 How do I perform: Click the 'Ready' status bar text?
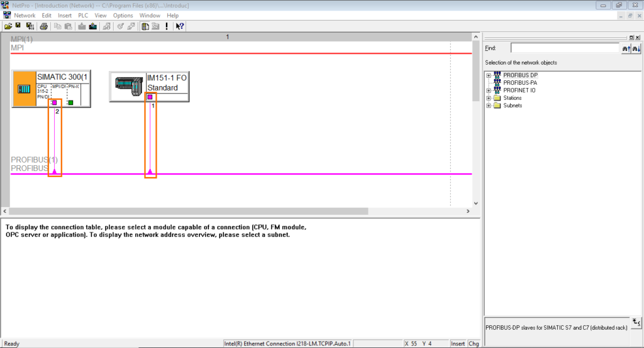(x=11, y=344)
